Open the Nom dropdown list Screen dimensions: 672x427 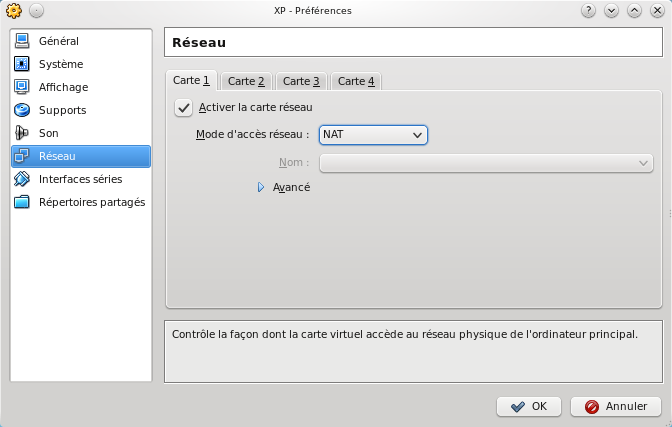click(x=486, y=162)
